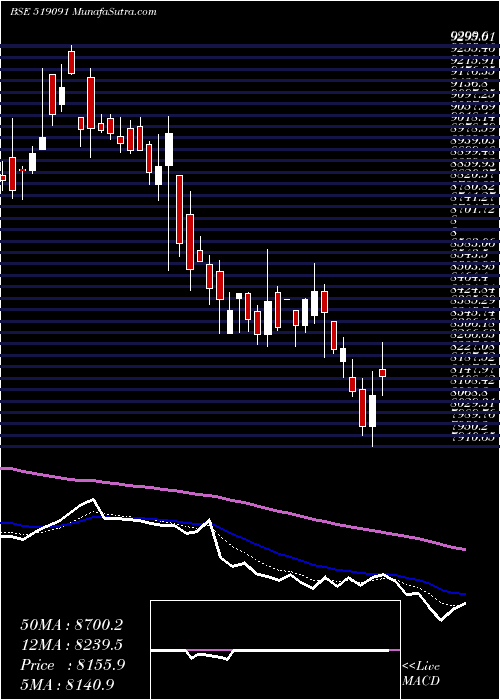500x700 pixels.
Task: Select the 12MA : 8239.5 readout
Action: point(71,645)
